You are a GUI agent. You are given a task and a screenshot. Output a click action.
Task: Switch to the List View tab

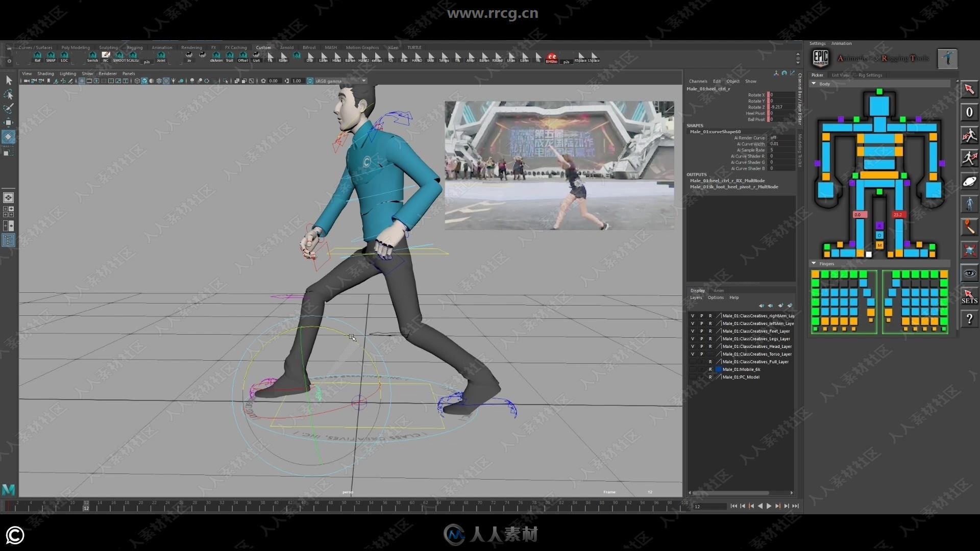coord(841,75)
